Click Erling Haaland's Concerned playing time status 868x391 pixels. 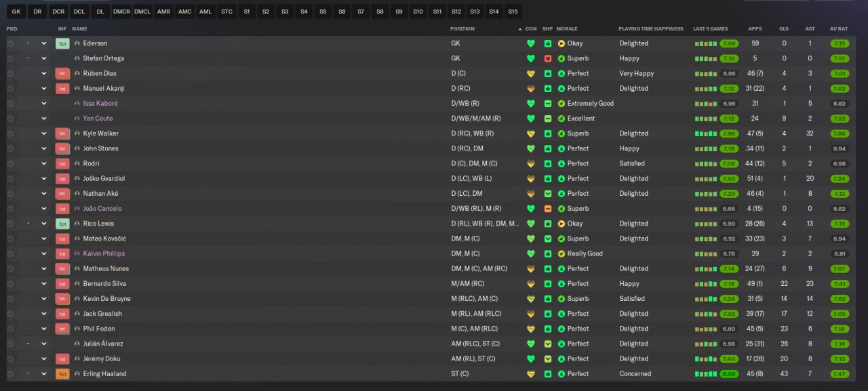635,374
